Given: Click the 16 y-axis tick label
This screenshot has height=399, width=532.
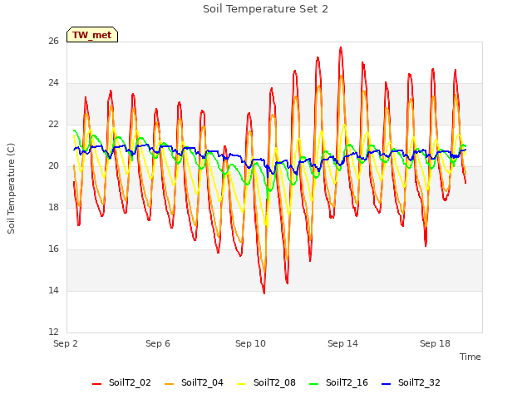Looking at the screenshot, I should 53,249.
